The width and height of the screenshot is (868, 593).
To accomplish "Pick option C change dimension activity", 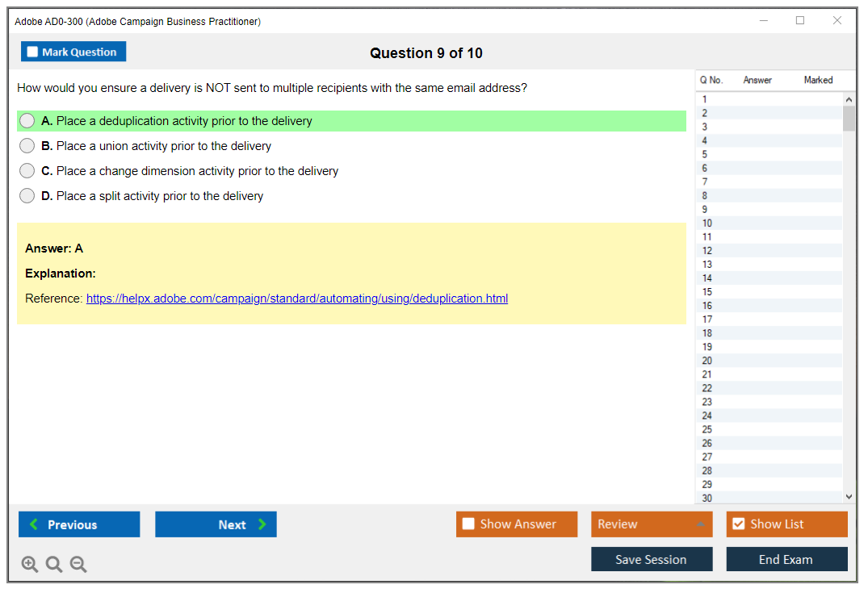I will (x=27, y=171).
